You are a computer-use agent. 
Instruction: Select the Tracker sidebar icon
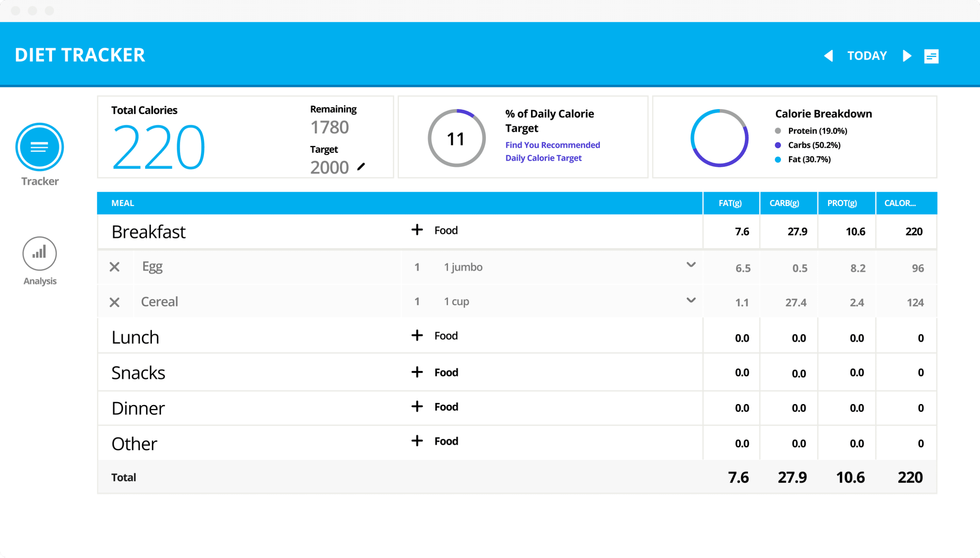point(39,147)
